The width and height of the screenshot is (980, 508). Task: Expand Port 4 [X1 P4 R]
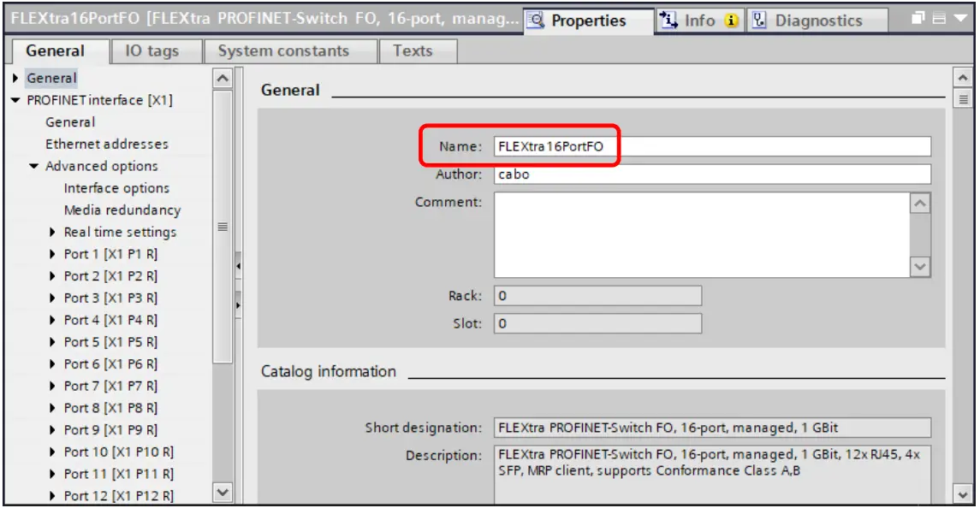[52, 320]
